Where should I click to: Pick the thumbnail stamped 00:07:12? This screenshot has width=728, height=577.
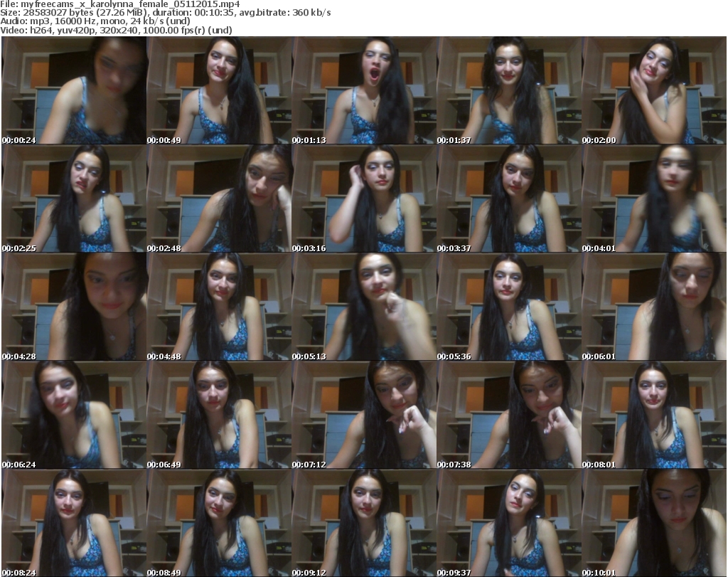pos(364,415)
